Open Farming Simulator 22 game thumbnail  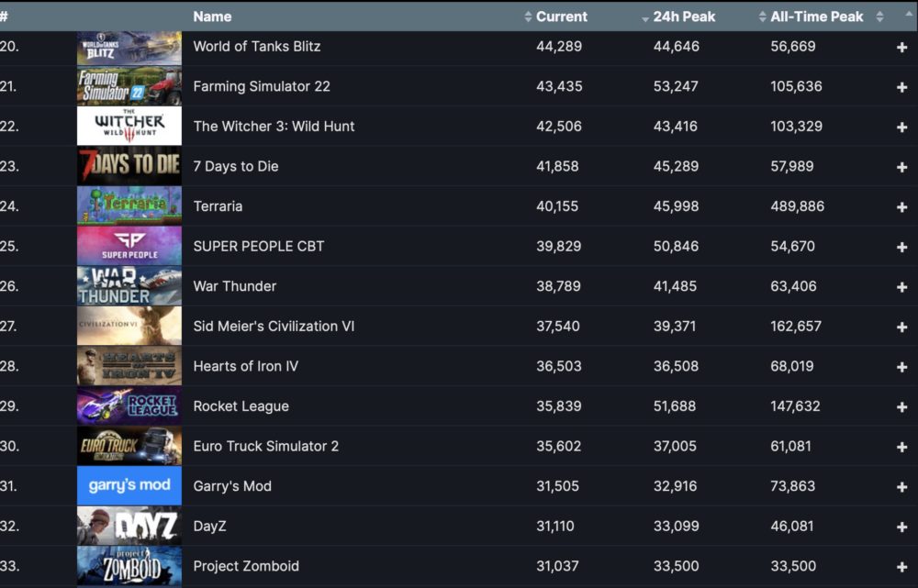pyautogui.click(x=129, y=86)
